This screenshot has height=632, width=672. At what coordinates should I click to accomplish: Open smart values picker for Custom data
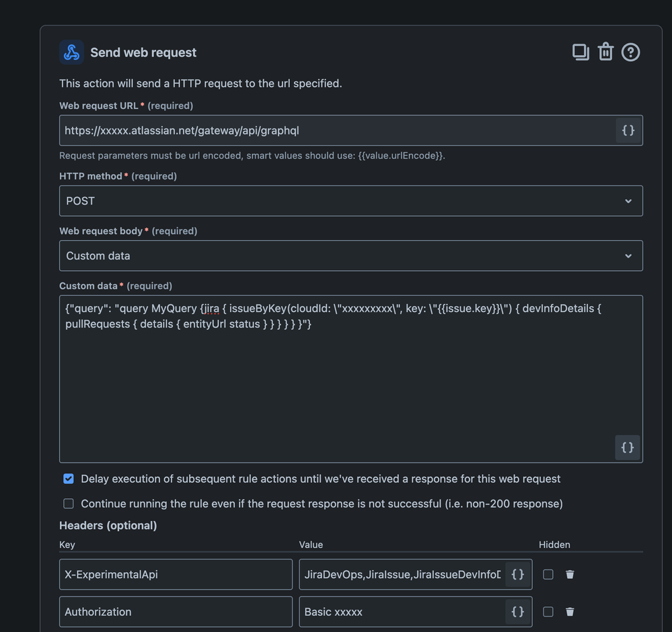point(627,447)
